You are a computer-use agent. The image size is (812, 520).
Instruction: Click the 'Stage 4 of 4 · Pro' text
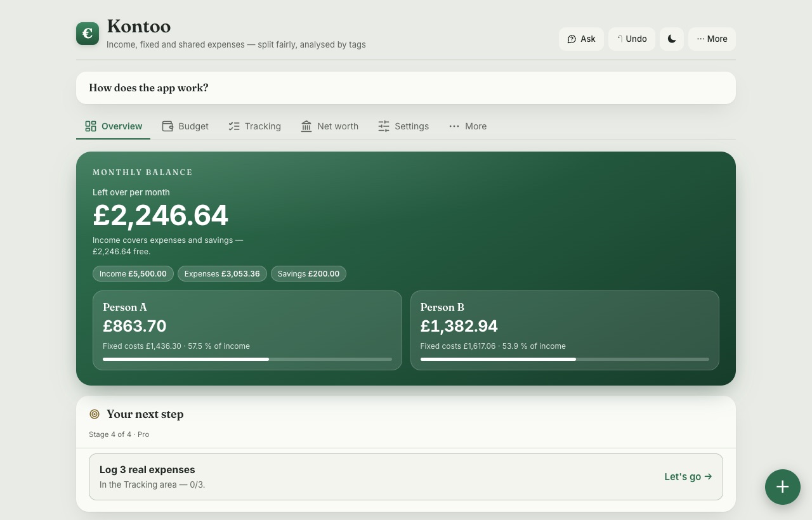119,434
